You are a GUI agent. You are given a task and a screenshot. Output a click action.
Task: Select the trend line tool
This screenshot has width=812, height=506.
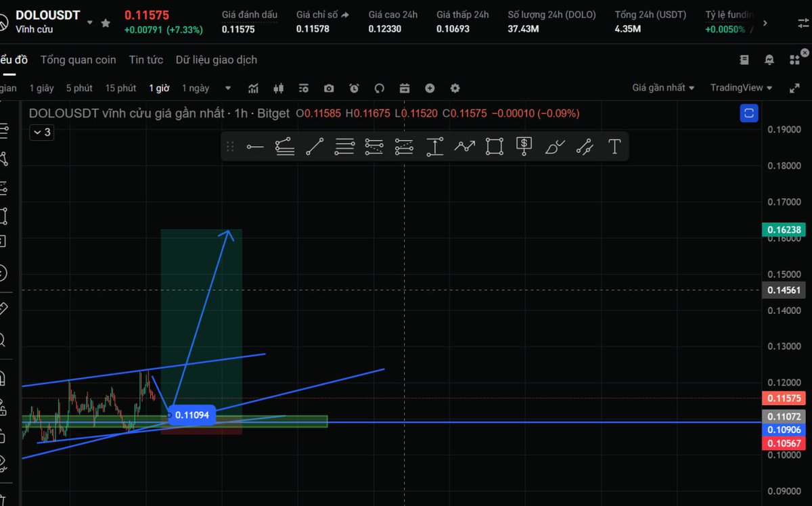coord(315,147)
